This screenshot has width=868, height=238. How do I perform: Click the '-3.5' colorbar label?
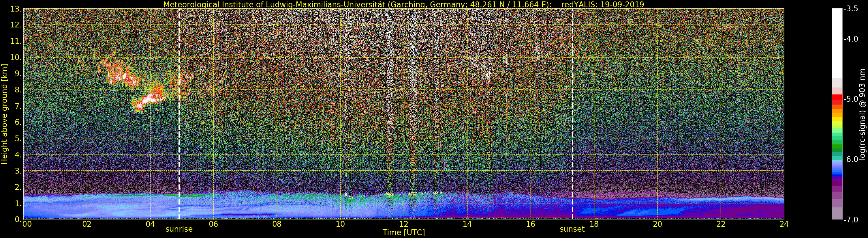point(851,9)
